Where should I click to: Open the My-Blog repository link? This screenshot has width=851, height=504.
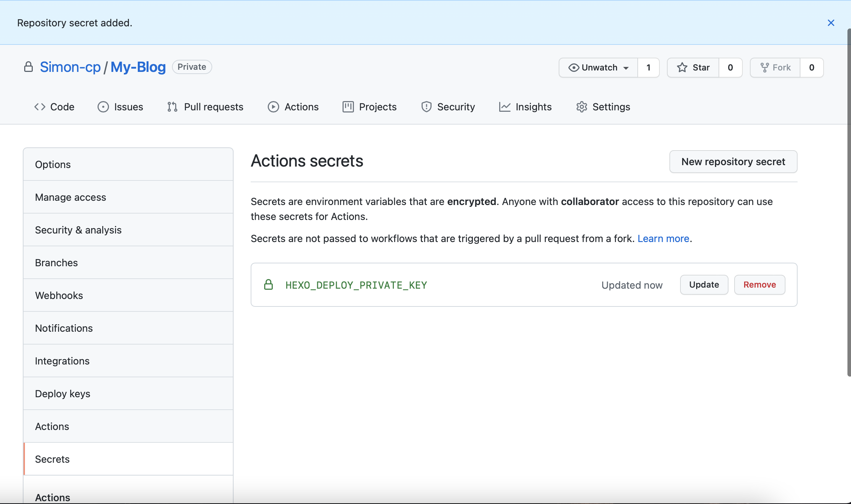point(138,67)
